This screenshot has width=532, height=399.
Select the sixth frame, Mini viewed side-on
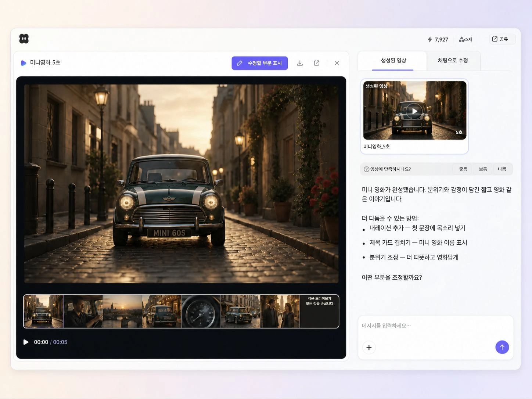click(x=240, y=311)
